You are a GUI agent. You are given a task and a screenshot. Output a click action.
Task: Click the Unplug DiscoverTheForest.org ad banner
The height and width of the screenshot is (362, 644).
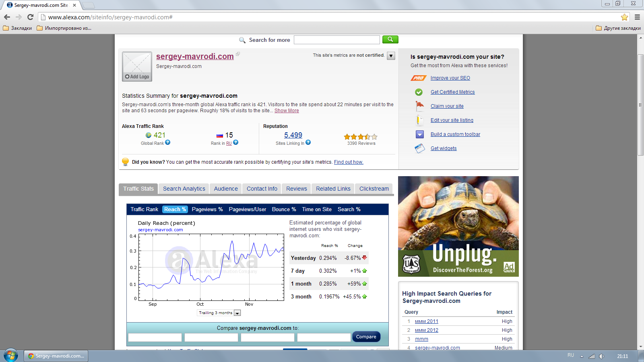[x=458, y=226]
